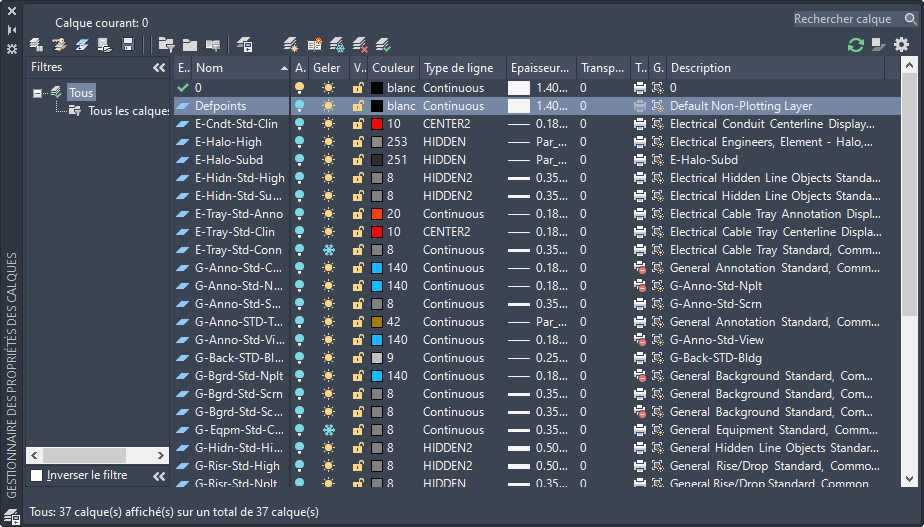Image resolution: width=924 pixels, height=527 pixels.
Task: Click the filter tree scroll-left arrow
Action: [x=34, y=455]
